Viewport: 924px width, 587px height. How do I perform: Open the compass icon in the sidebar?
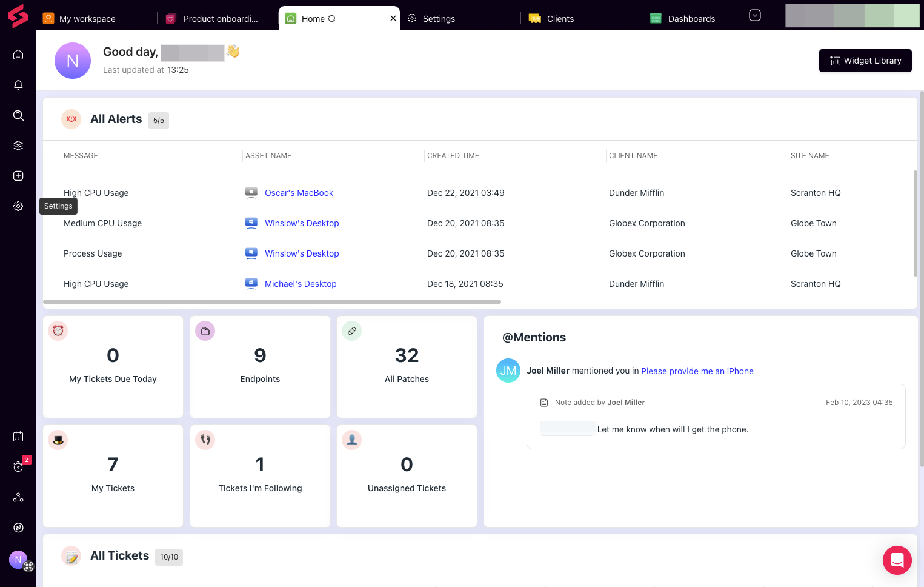[x=18, y=528]
